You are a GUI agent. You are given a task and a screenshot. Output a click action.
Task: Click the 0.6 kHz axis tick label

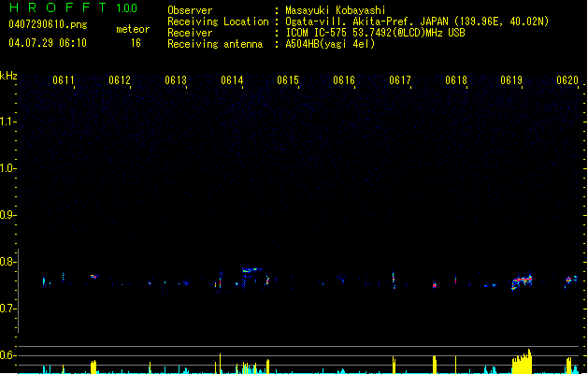pos(7,355)
